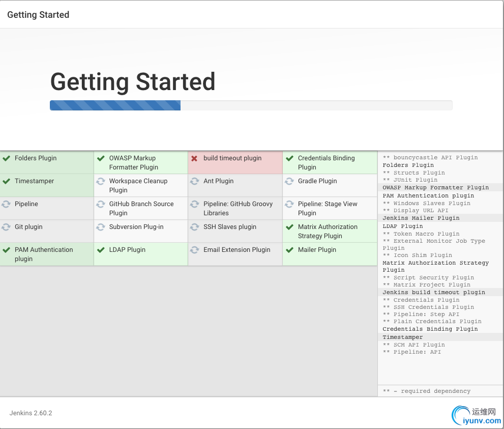This screenshot has width=504, height=429.
Task: Click the red failure X on build timeout plugin
Action: tap(194, 158)
